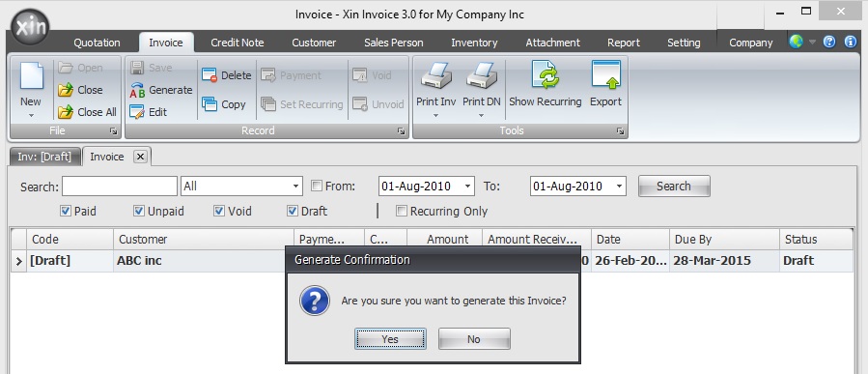Switch to the Attachment ribbon tab
868x374 pixels.
pyautogui.click(x=552, y=43)
